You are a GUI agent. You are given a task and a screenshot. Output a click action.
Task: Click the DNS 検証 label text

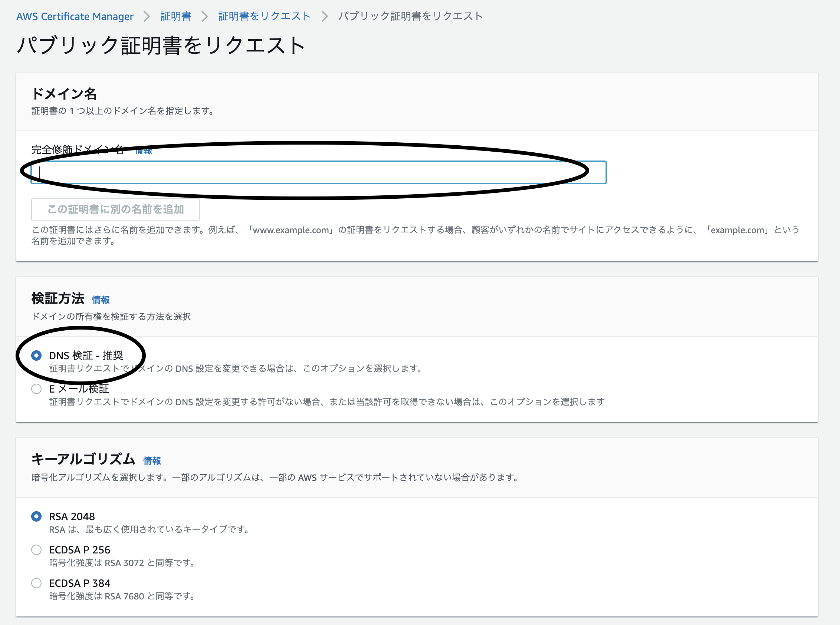click(x=87, y=355)
